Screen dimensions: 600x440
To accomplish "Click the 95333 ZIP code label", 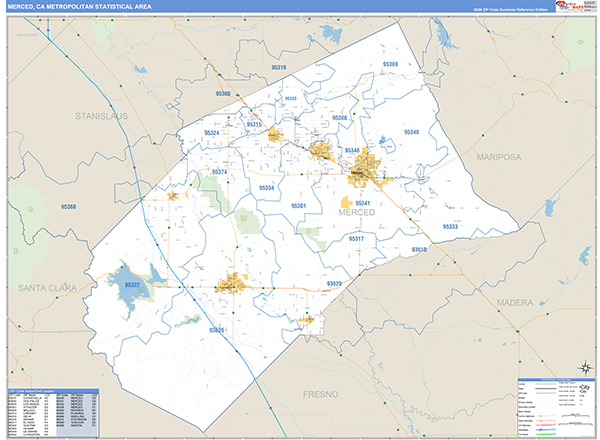I will 450,227.
